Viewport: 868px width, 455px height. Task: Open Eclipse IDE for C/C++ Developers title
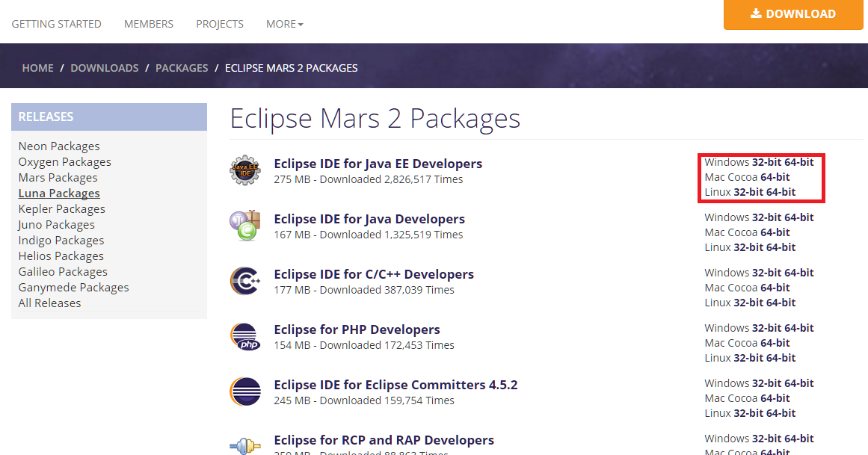click(x=374, y=274)
